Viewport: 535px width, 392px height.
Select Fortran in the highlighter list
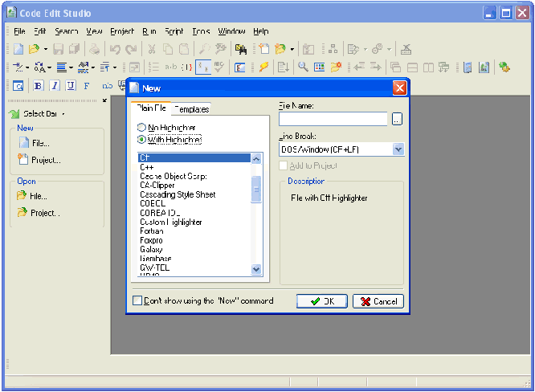click(x=194, y=231)
